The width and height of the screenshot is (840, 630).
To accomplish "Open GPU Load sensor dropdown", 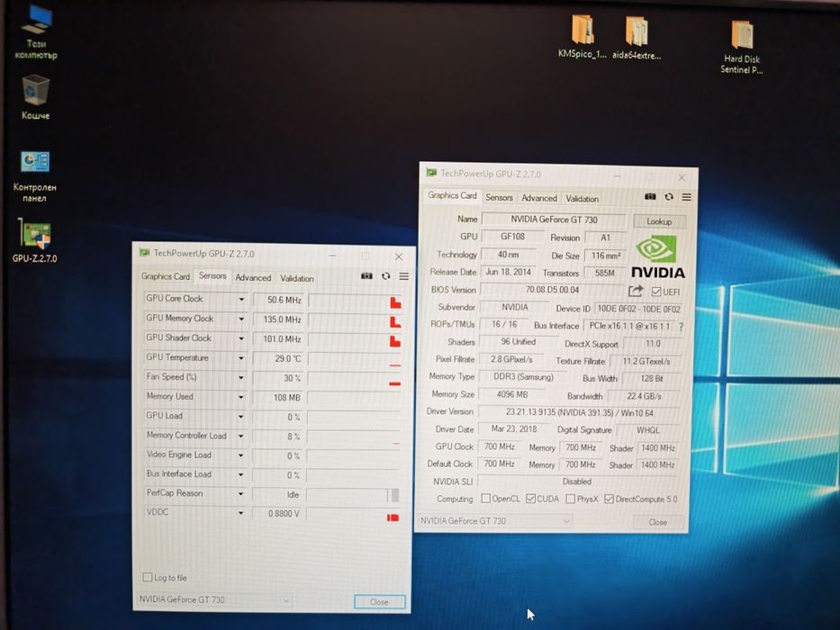I will pos(241,416).
